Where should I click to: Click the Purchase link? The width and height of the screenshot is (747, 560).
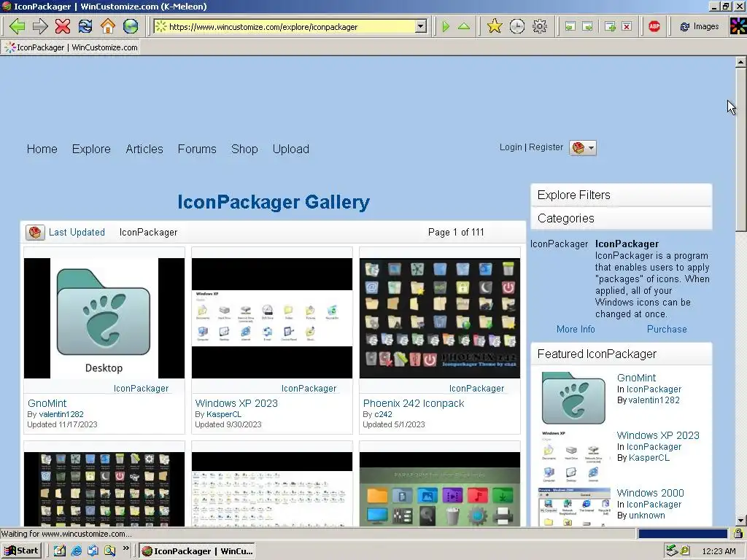(667, 329)
